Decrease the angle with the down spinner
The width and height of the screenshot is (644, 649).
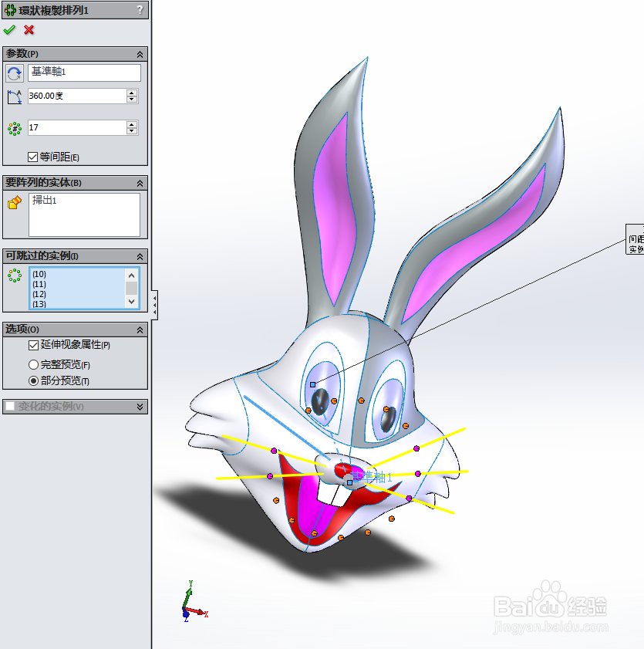coord(132,100)
